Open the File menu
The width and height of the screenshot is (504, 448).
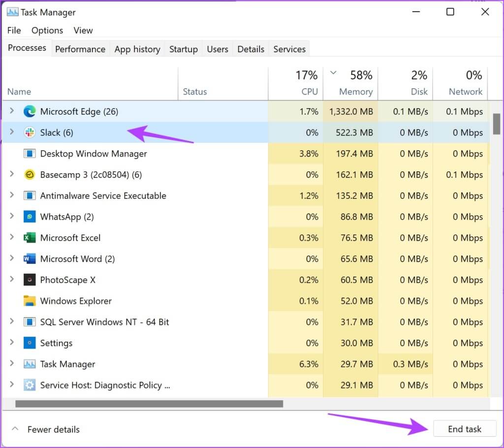pos(14,30)
